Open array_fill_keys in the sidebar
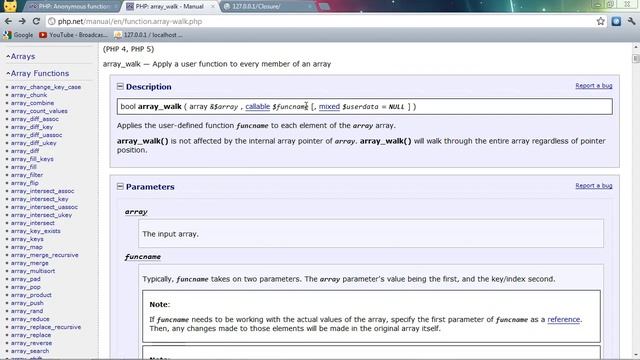Screen dimensions: 640x360 32,159
